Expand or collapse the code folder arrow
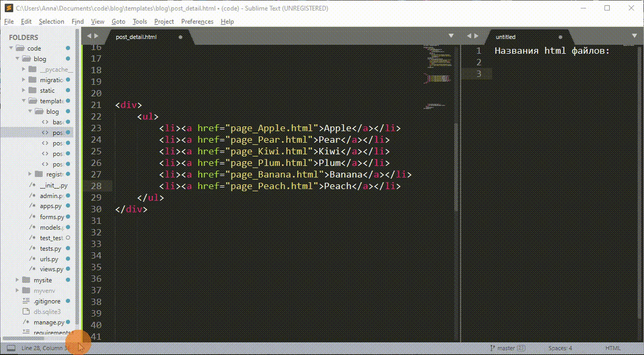This screenshot has height=355, width=644. [11, 48]
